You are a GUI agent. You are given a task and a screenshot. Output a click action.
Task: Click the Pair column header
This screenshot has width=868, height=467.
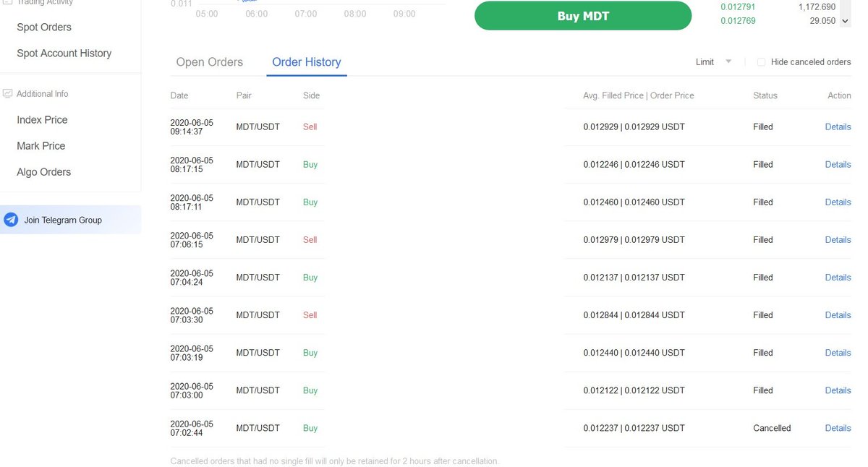click(x=244, y=95)
